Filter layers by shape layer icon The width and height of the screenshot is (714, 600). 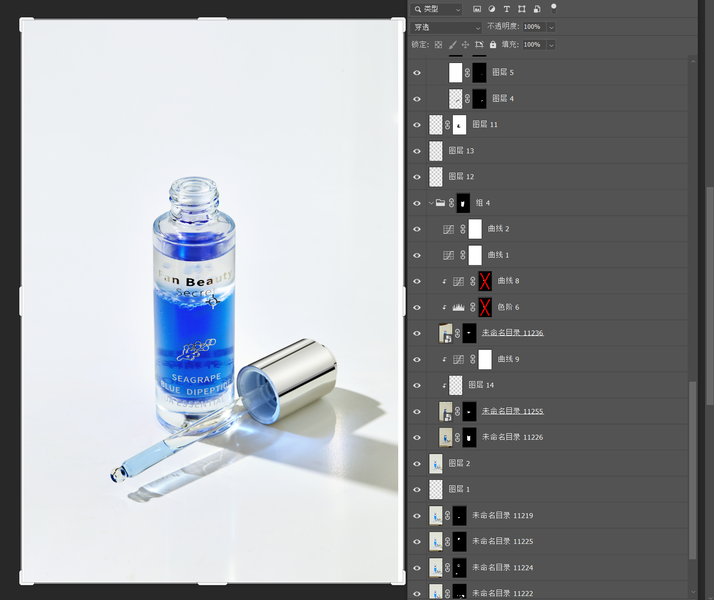tap(522, 9)
